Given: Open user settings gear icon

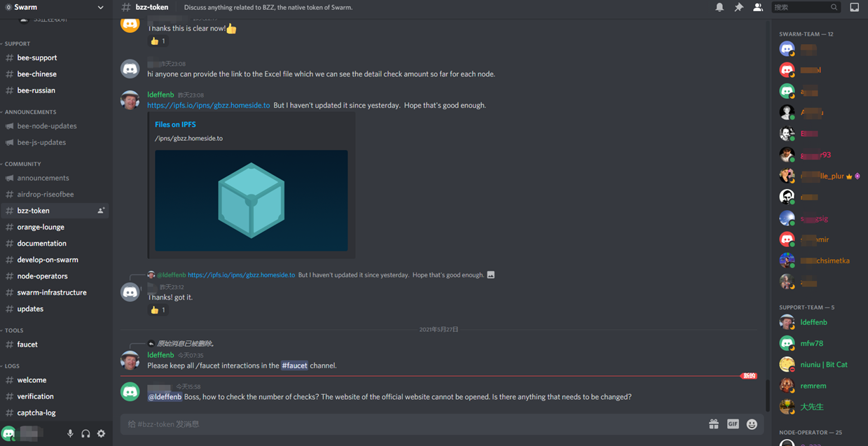Looking at the screenshot, I should (101, 433).
